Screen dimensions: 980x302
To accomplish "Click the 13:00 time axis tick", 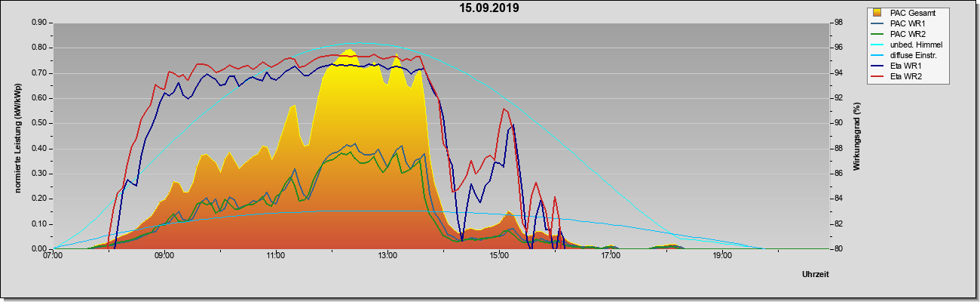I will (387, 257).
